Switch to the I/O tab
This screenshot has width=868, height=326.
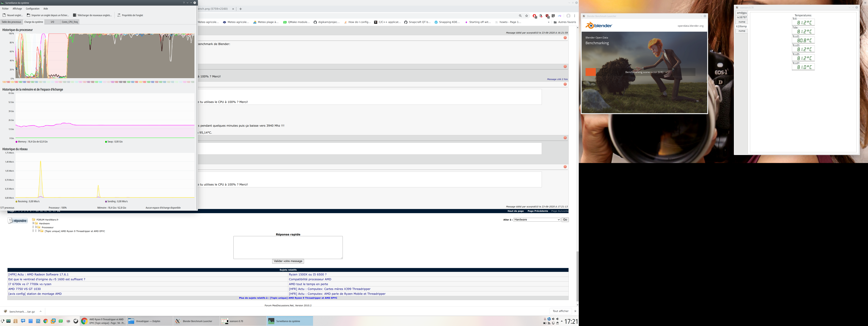point(52,22)
